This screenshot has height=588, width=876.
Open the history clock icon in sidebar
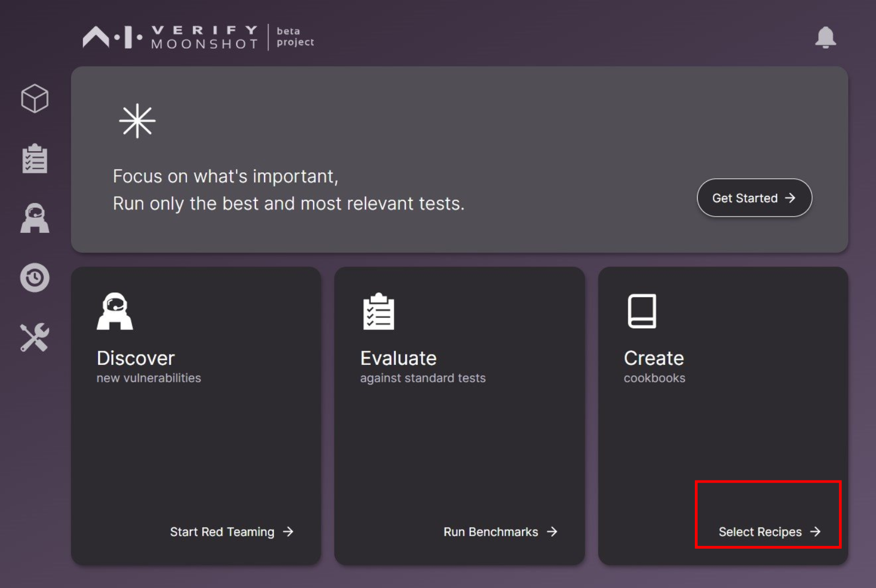coord(35,278)
